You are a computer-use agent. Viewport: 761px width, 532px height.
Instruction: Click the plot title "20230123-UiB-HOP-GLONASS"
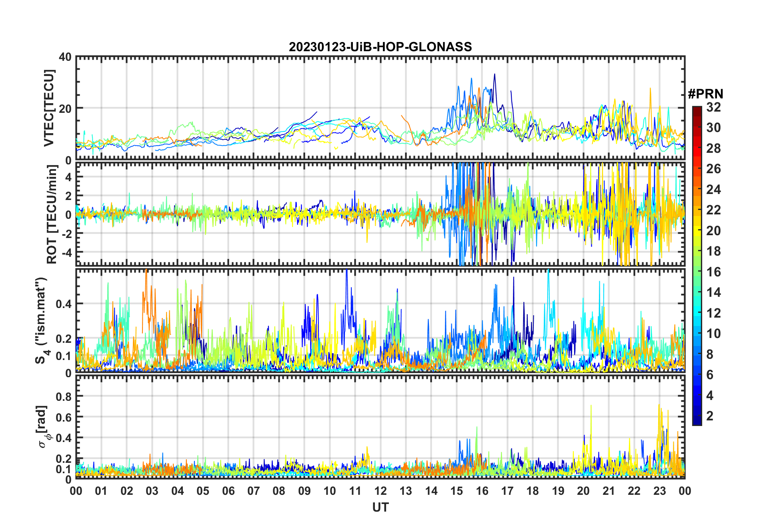[x=380, y=47]
